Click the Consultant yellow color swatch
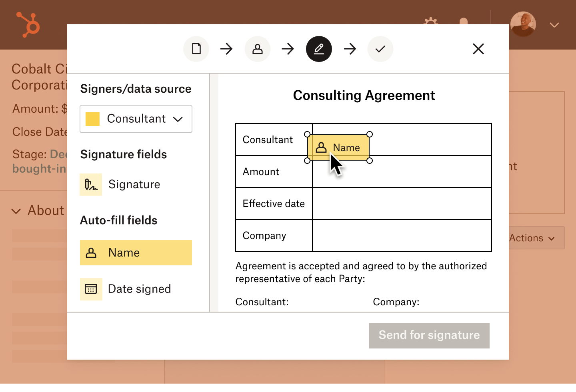The height and width of the screenshot is (392, 576). (x=92, y=119)
